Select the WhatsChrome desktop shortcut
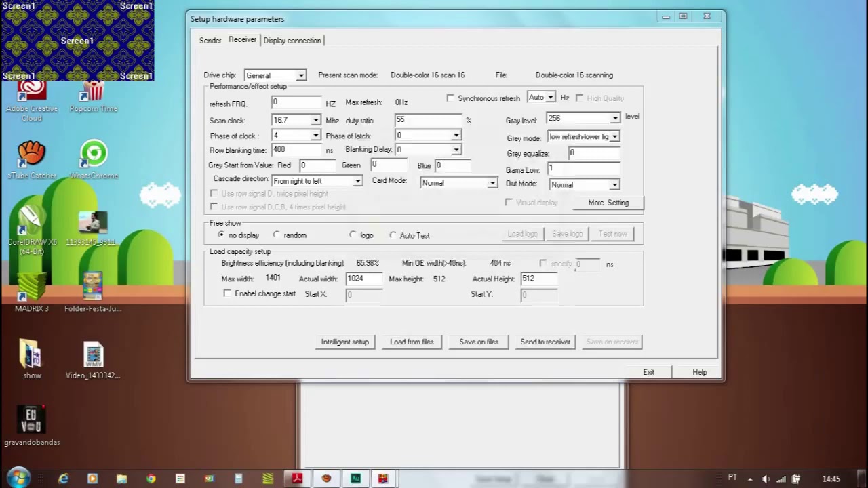 click(x=94, y=160)
